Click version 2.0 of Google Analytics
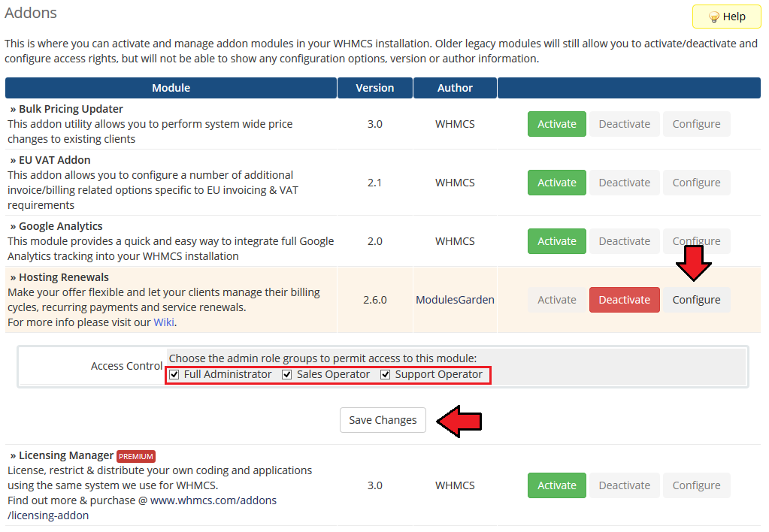The height and width of the screenshot is (532, 769). (x=374, y=241)
